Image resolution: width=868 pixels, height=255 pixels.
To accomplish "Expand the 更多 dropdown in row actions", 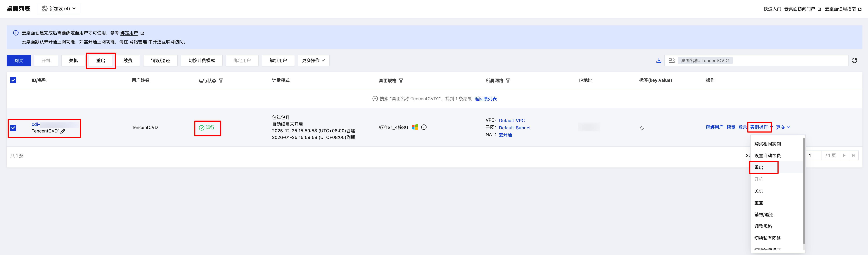I will [x=783, y=128].
